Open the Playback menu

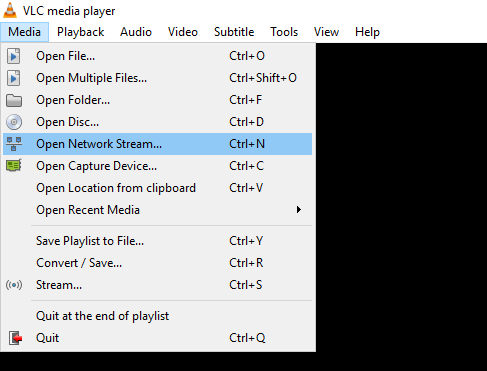click(80, 32)
